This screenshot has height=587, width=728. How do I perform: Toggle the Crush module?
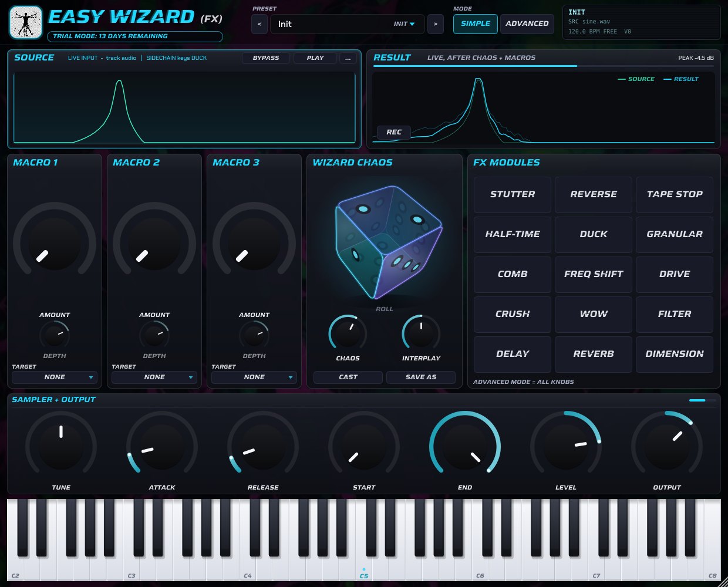513,315
